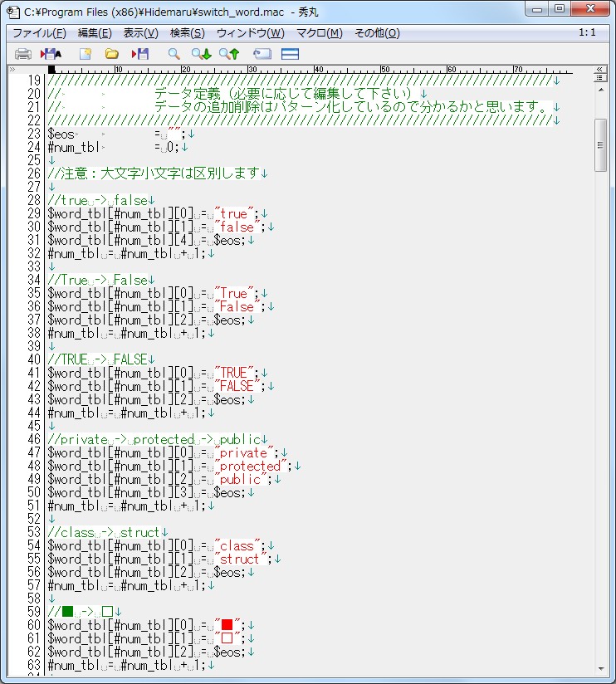Click the $eos variable on line 23

[x=61, y=134]
